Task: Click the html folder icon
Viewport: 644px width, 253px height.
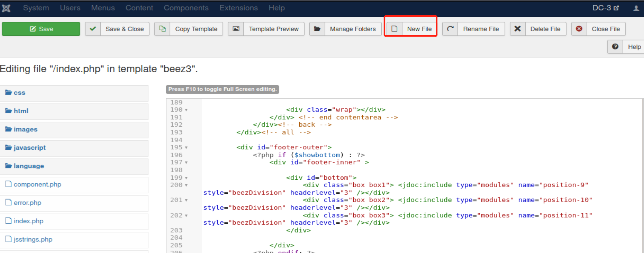Action: [8, 110]
